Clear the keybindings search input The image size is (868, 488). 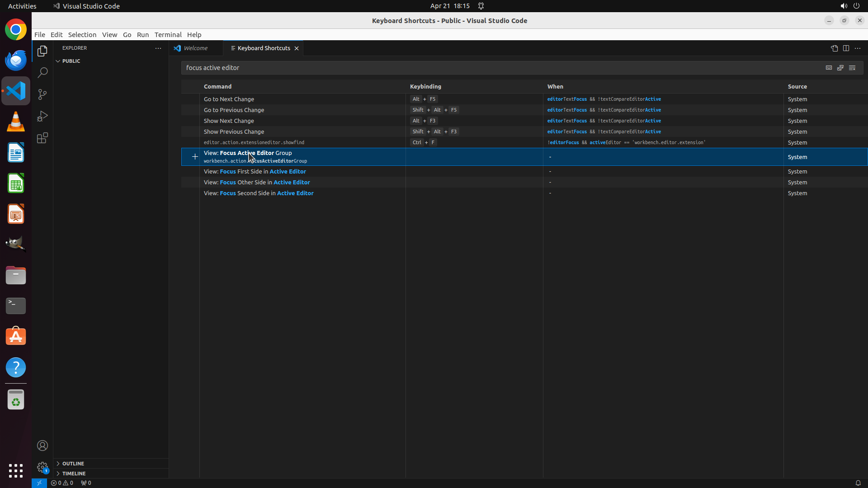point(852,68)
